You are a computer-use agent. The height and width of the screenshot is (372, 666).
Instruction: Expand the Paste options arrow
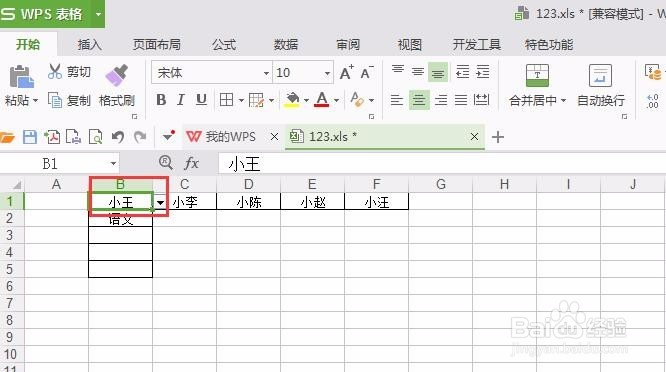coord(36,101)
